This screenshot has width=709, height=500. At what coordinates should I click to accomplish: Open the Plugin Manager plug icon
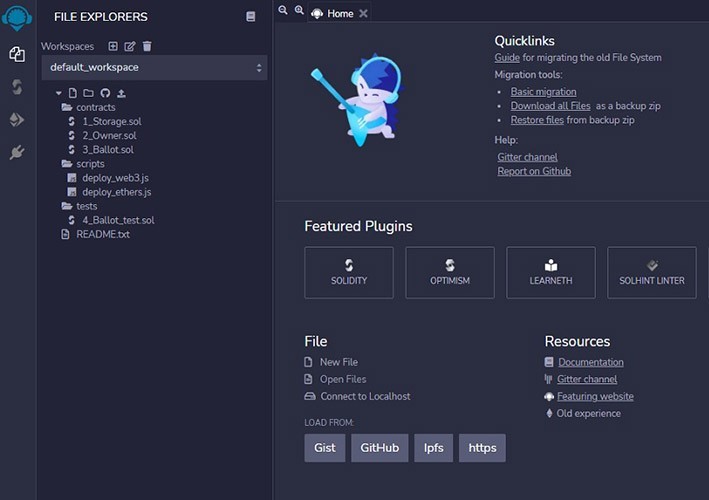[x=17, y=153]
